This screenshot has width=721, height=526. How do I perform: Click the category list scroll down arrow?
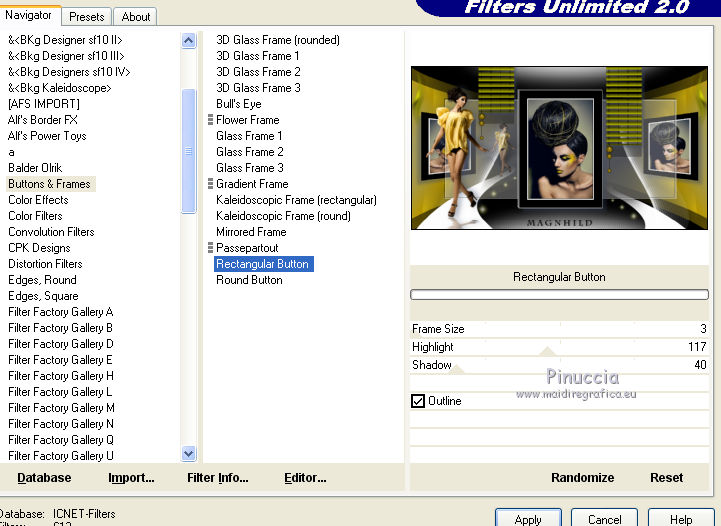(189, 454)
